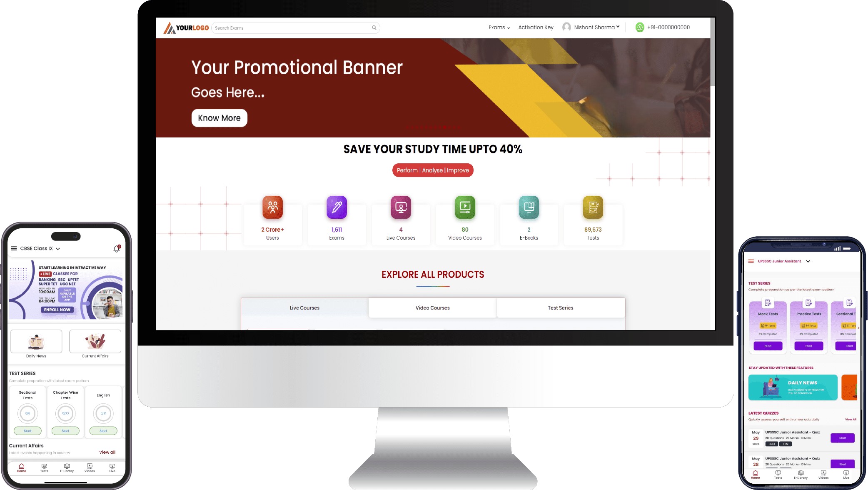Image resolution: width=868 pixels, height=490 pixels.
Task: Select the Live Courses tab
Action: point(304,307)
